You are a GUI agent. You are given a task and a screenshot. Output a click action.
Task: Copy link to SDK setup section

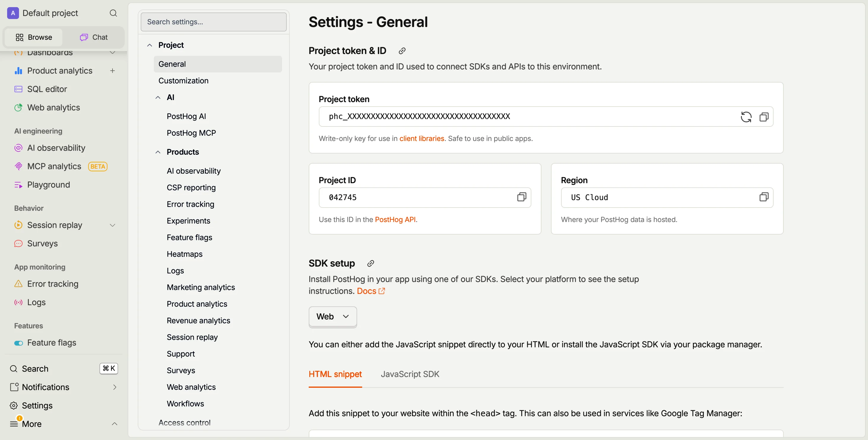[x=370, y=263]
